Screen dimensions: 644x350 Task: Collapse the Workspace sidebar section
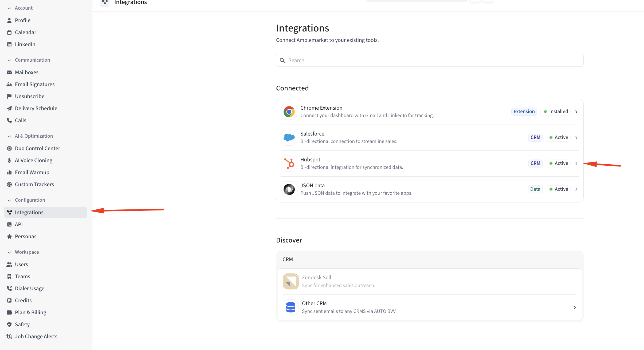coord(9,252)
